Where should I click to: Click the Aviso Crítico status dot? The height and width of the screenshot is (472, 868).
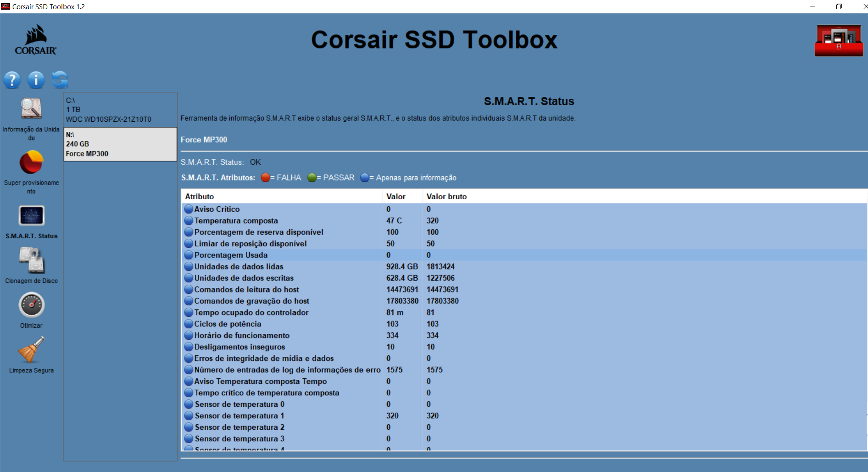tap(189, 209)
